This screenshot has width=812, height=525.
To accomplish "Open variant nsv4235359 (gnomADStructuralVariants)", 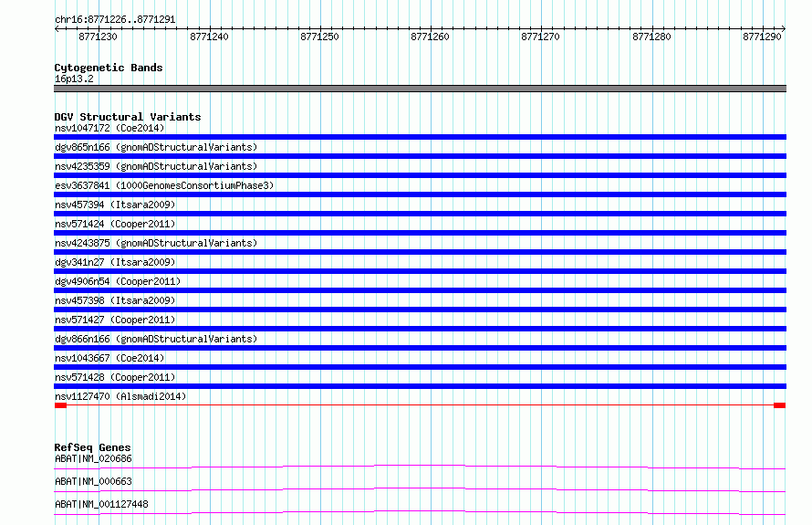I will pyautogui.click(x=156, y=166).
